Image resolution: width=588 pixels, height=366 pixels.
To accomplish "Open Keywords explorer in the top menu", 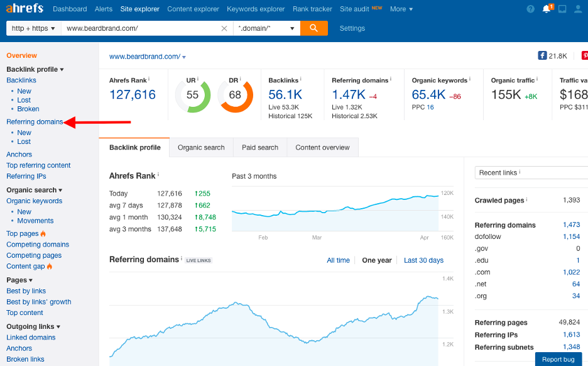I will [256, 9].
